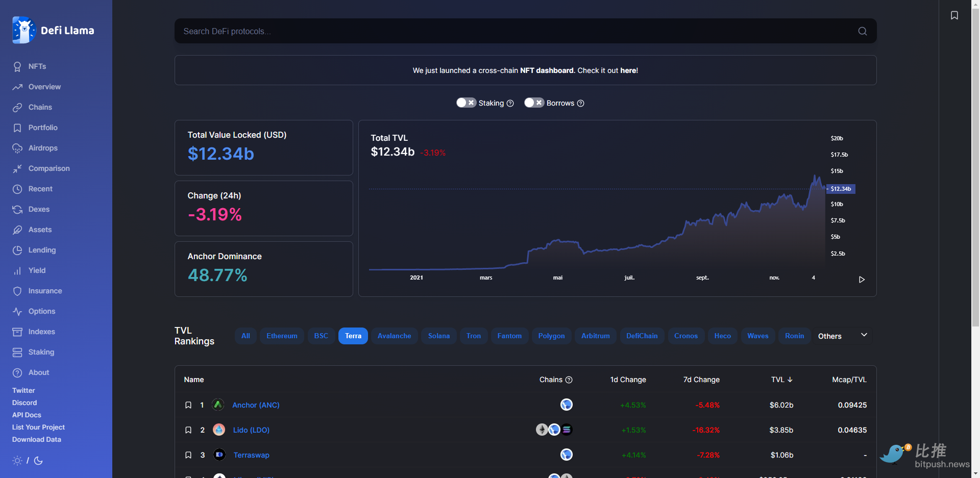Switch to dark mode moon icon
The width and height of the screenshot is (980, 478).
[38, 461]
